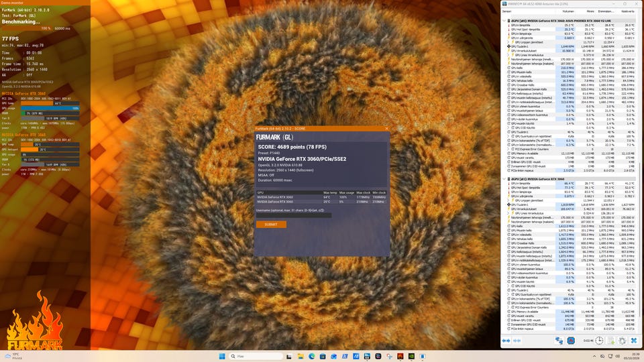Open HWiNFO network remote monitoring icon
This screenshot has height=362, width=644.
click(559, 341)
